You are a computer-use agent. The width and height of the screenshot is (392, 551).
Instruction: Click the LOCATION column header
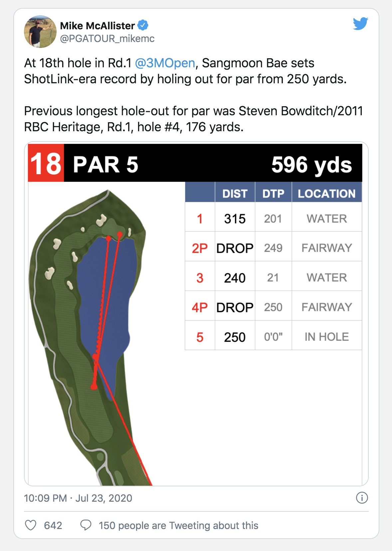pyautogui.click(x=326, y=194)
